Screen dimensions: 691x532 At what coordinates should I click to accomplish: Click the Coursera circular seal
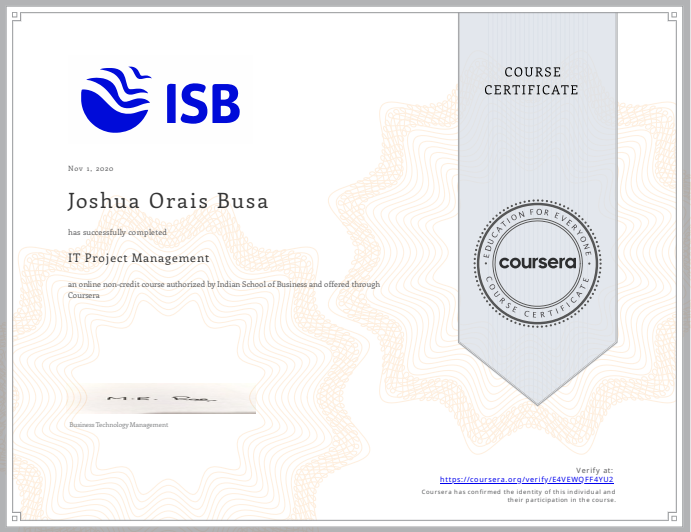(x=538, y=264)
